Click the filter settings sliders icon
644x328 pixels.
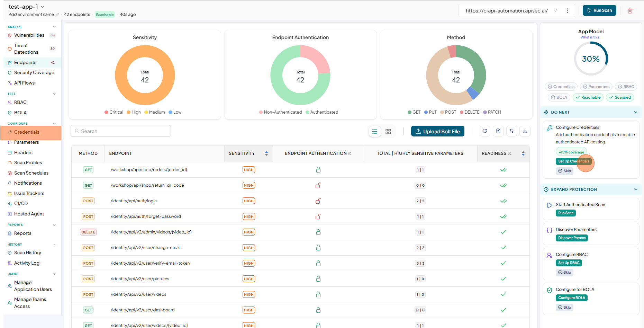coord(511,131)
